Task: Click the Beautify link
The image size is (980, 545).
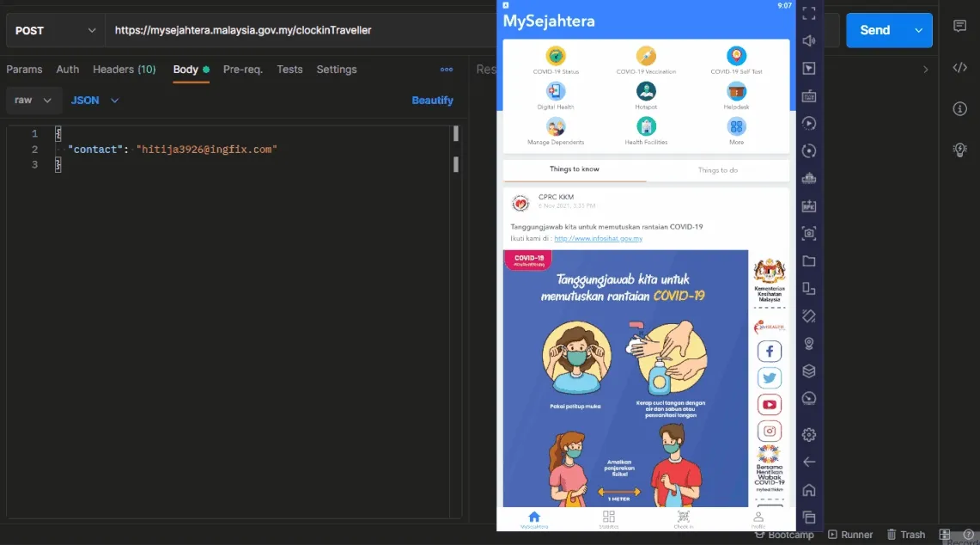Action: (x=432, y=100)
